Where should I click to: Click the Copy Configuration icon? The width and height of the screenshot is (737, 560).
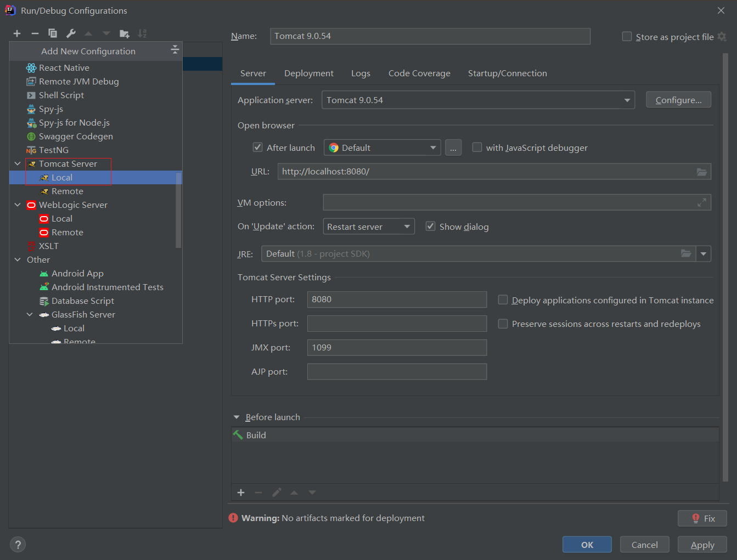point(53,33)
